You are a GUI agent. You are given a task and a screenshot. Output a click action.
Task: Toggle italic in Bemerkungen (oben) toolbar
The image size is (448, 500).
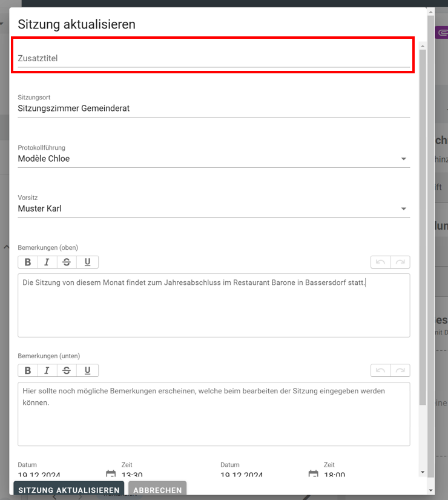point(47,262)
